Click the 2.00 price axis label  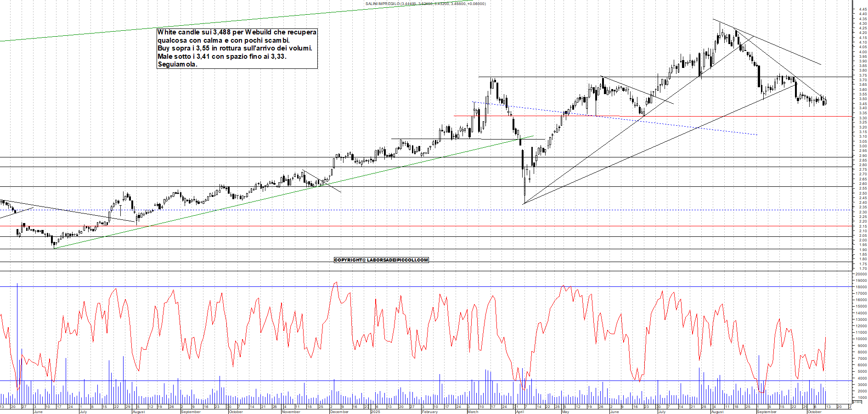(x=862, y=240)
